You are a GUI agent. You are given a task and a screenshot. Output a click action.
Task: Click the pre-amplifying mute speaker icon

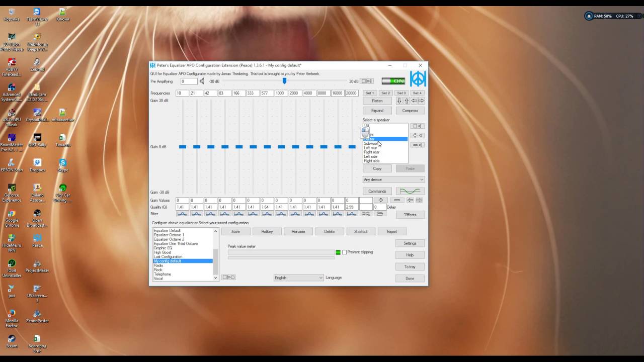(202, 81)
